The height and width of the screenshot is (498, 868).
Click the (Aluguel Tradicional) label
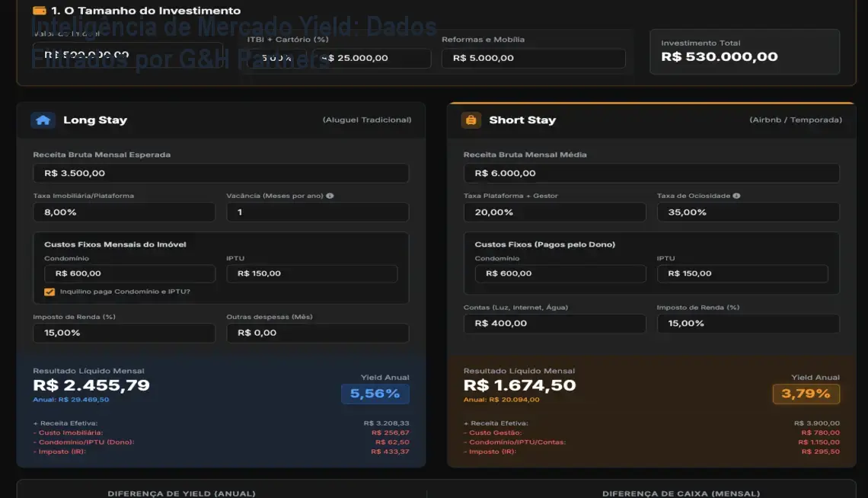[x=367, y=120]
